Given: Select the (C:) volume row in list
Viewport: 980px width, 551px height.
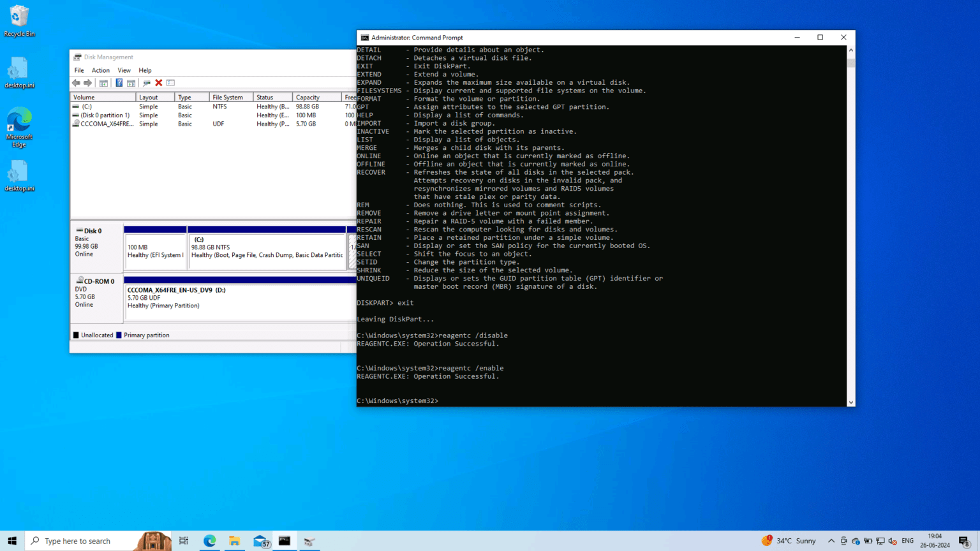Looking at the screenshot, I should click(x=213, y=107).
